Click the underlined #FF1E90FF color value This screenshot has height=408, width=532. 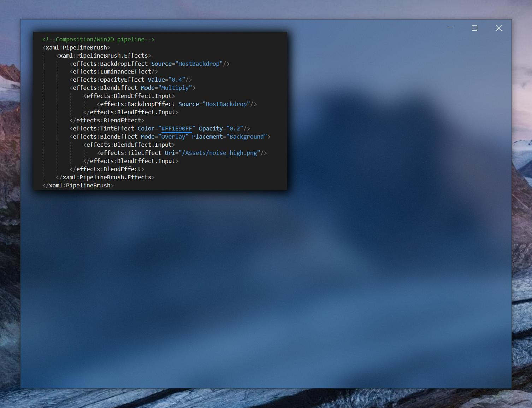coord(177,129)
